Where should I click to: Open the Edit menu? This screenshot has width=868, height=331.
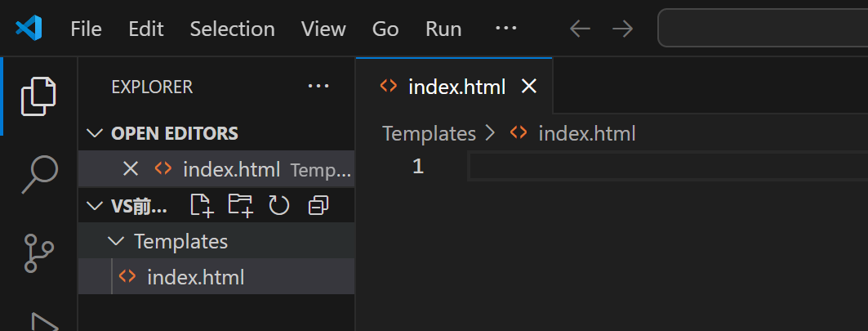(x=145, y=29)
